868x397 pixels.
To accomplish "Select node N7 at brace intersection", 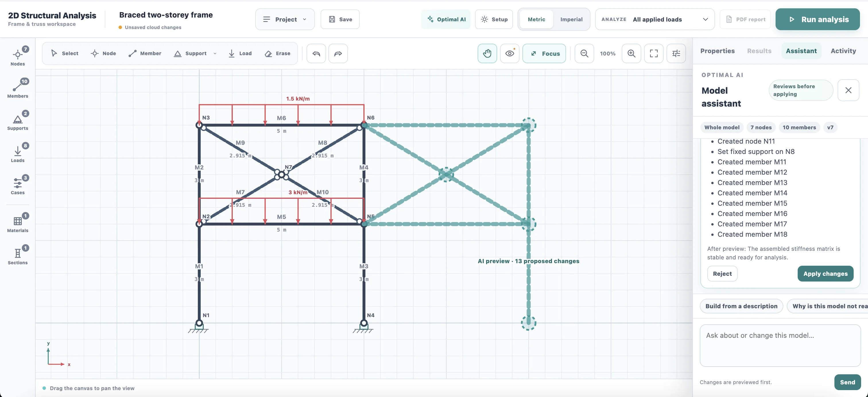I will (281, 174).
